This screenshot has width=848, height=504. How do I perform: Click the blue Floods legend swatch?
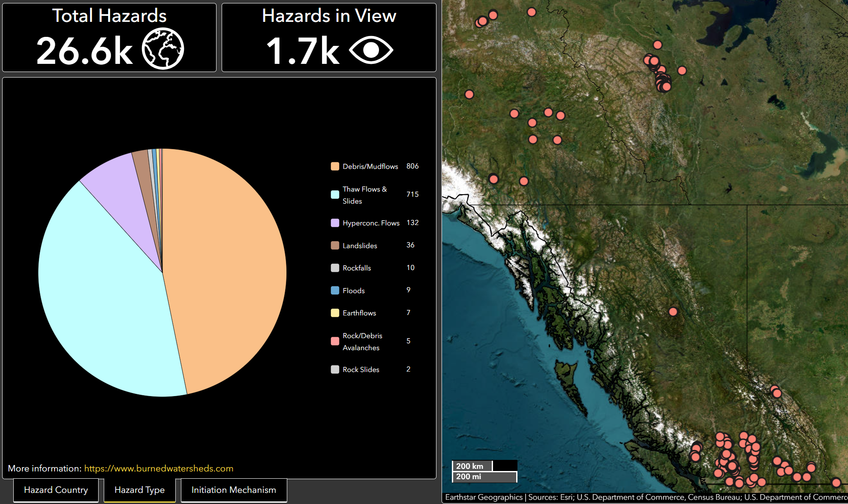coord(335,291)
